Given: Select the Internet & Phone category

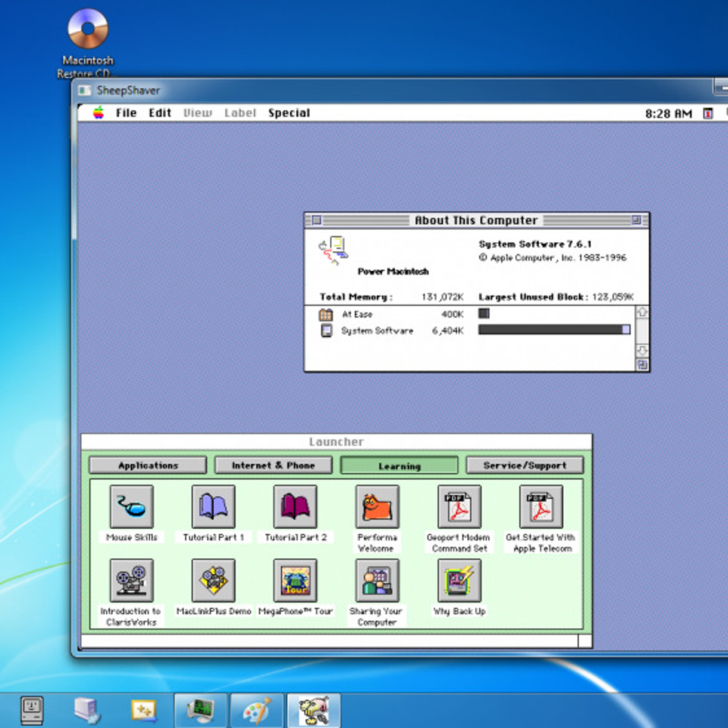Looking at the screenshot, I should pyautogui.click(x=273, y=465).
